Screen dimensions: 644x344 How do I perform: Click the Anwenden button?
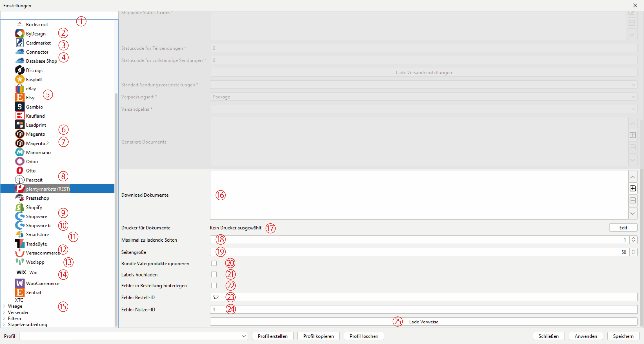click(x=586, y=336)
